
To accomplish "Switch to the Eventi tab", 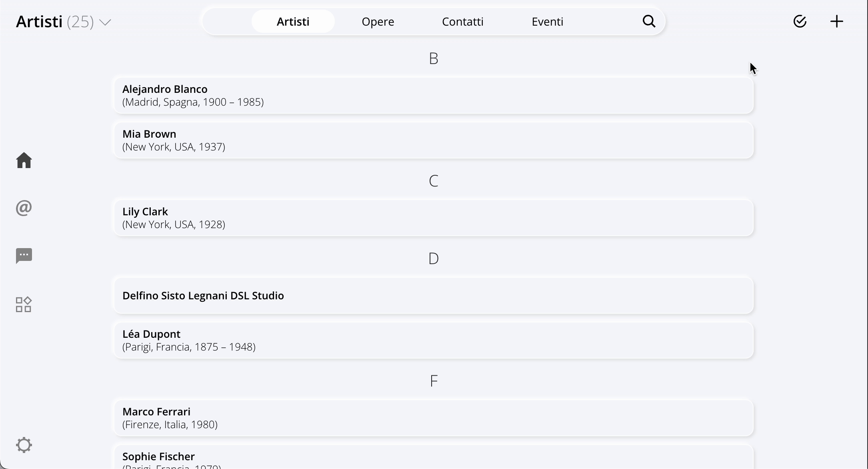I will tap(548, 21).
